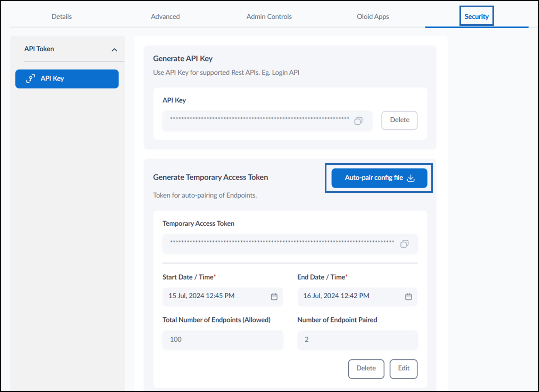Open the End Date calendar picker
Viewport: 539px width, 392px height.
coord(408,297)
